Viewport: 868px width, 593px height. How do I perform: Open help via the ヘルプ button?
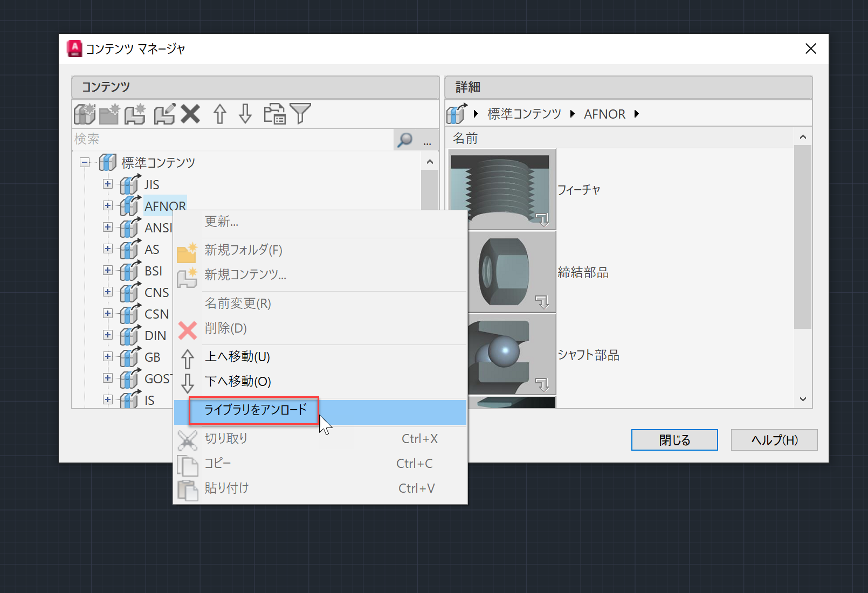774,439
